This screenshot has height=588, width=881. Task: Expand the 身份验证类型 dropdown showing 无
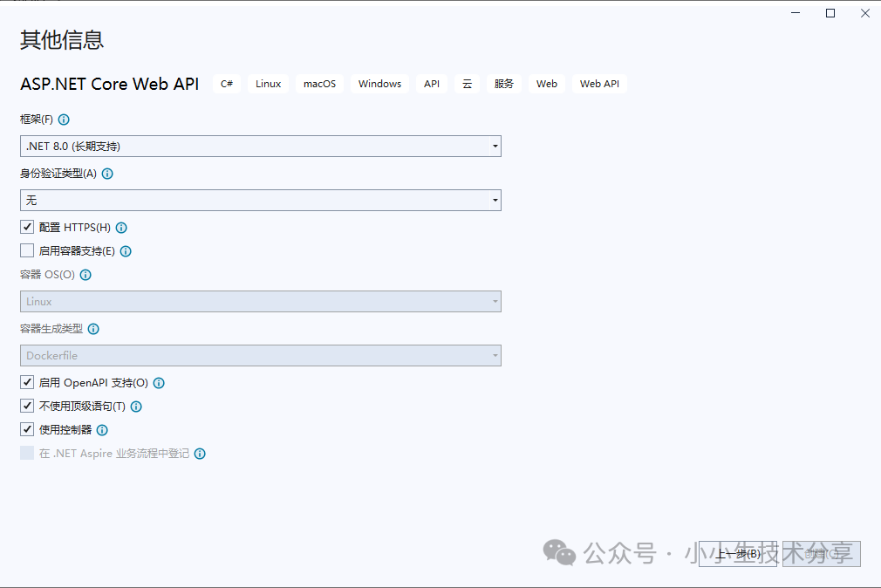coord(260,201)
